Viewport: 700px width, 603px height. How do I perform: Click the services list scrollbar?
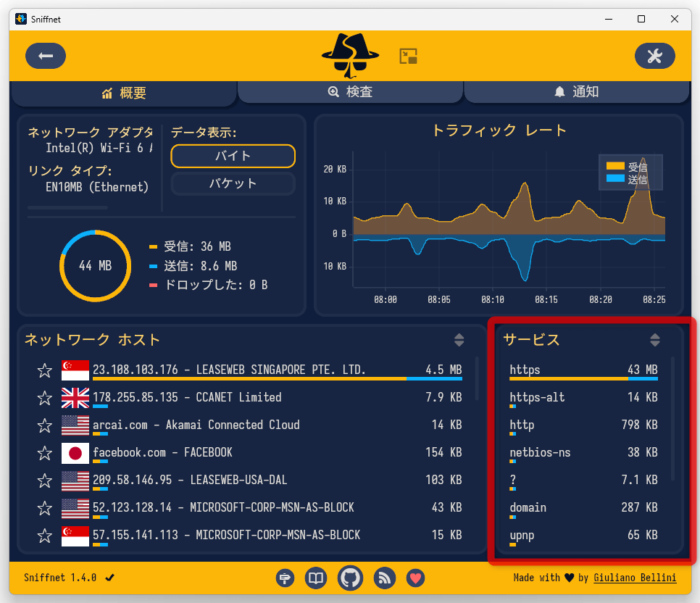coord(672,418)
